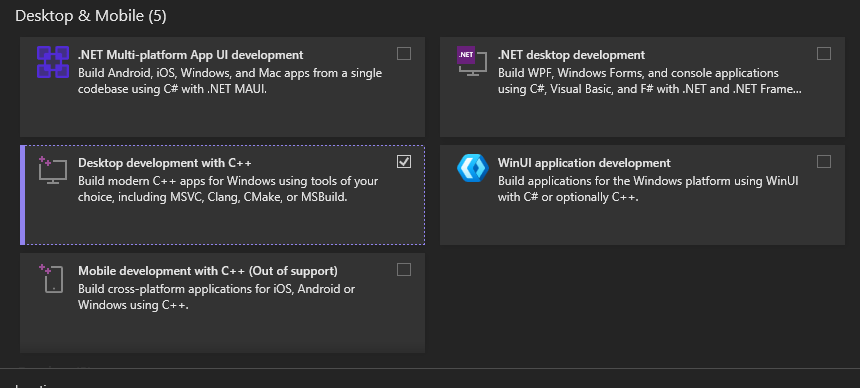Click the Desktop development with C++ icon
The image size is (860, 388).
53,170
